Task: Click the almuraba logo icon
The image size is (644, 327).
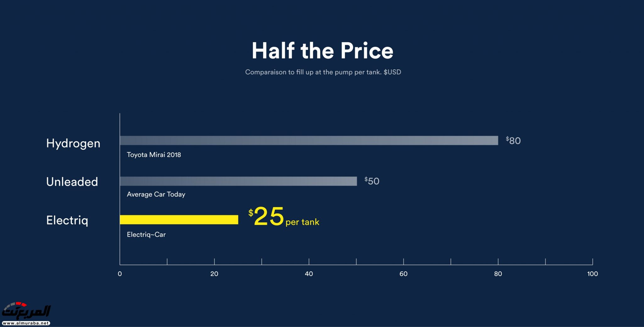Action: 26,311
